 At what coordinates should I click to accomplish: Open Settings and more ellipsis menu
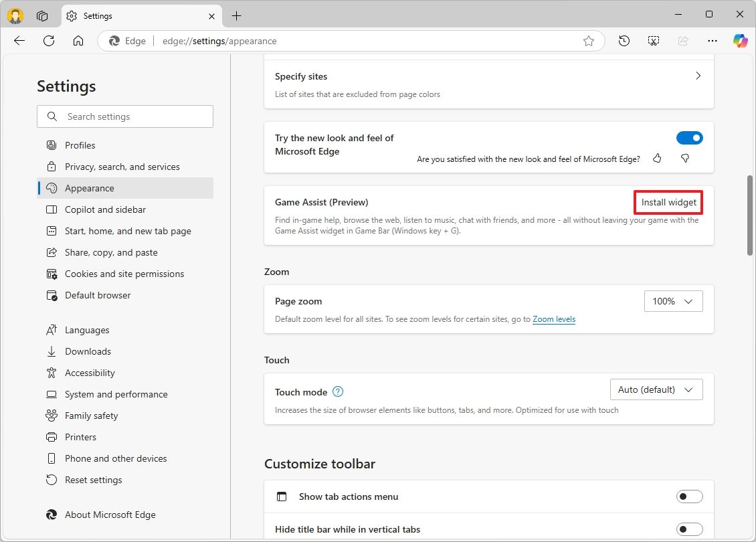pyautogui.click(x=712, y=41)
